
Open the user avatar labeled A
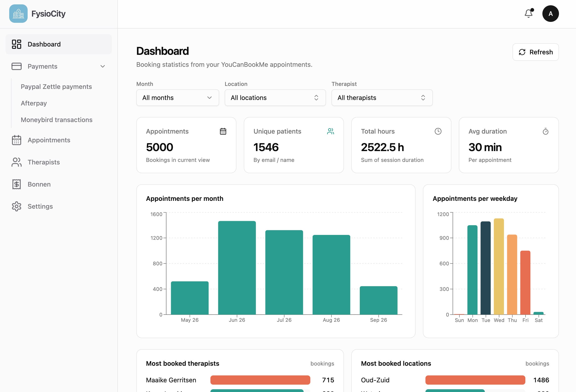click(550, 14)
